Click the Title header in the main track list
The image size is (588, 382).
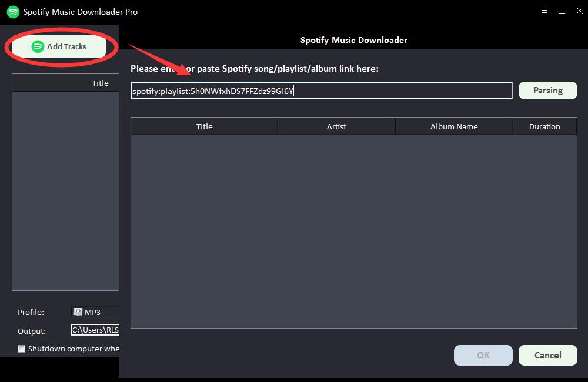pyautogui.click(x=100, y=83)
